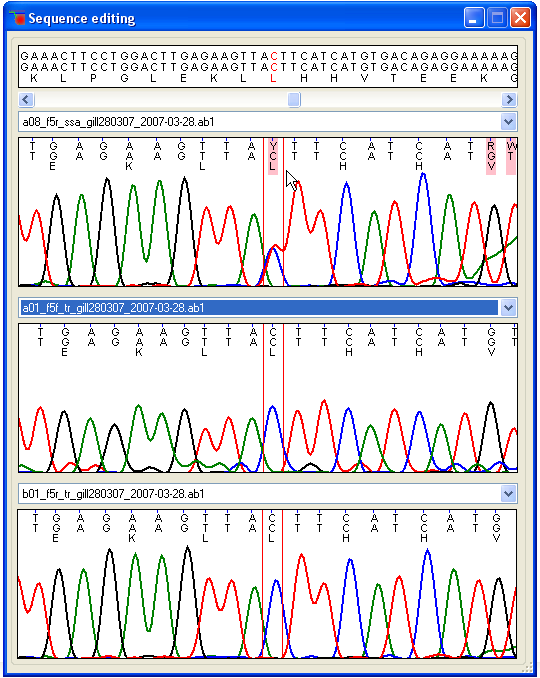This screenshot has height=678, width=540.
Task: Click the highlighted W base call in first trace
Action: click(511, 146)
